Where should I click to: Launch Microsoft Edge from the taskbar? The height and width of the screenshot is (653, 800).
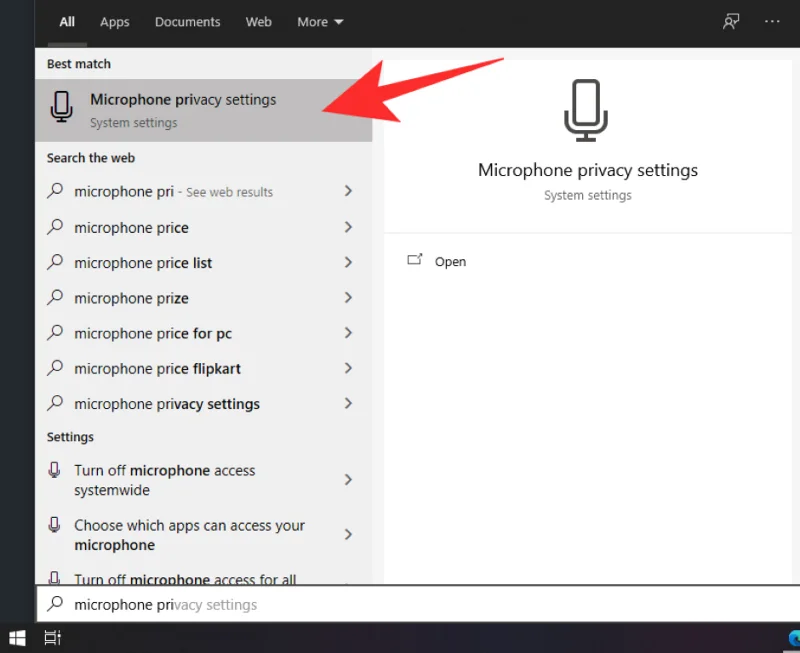pos(793,637)
